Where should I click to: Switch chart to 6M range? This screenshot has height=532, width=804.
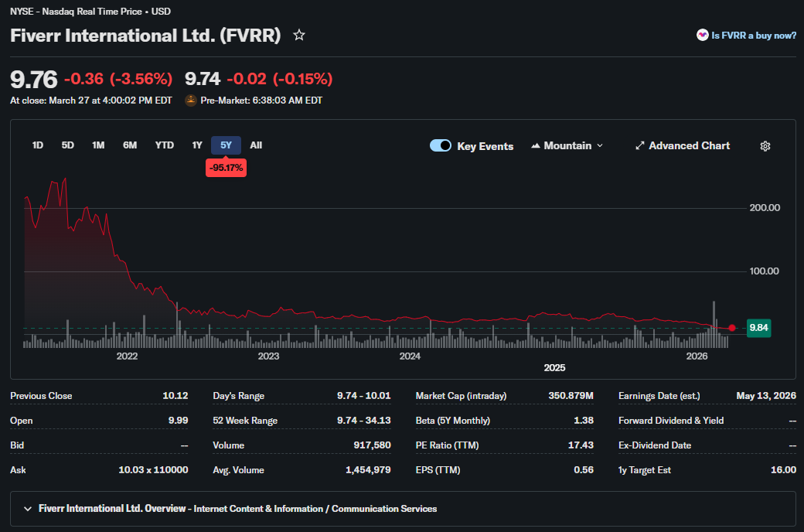130,145
